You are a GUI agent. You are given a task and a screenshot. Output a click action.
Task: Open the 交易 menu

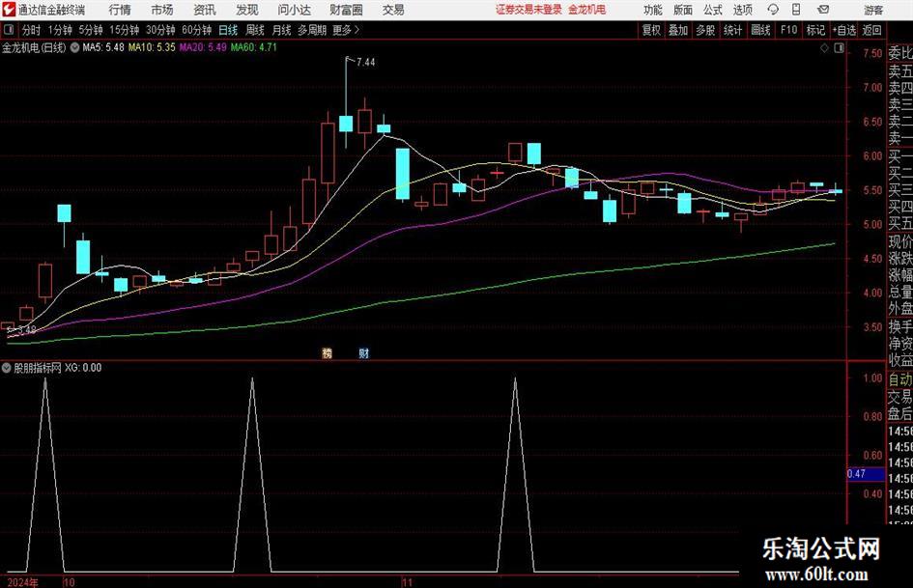(x=393, y=10)
